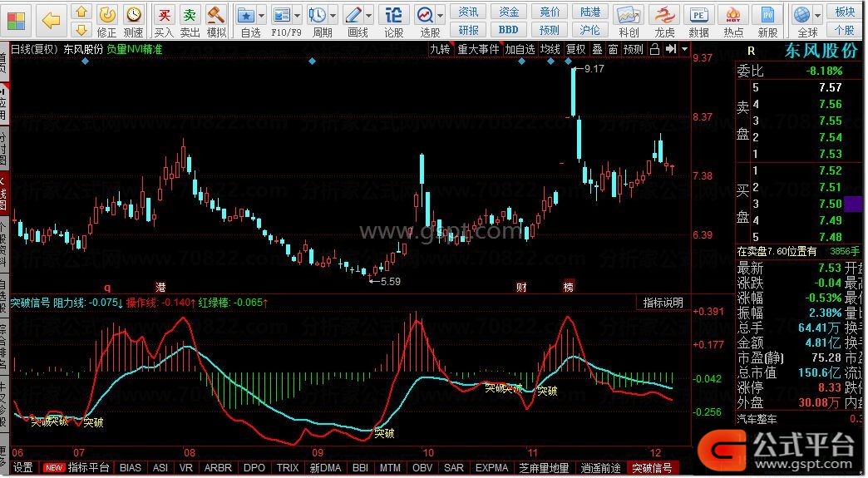
Task: Expand the 周期 period dropdown arrow
Action: click(333, 15)
